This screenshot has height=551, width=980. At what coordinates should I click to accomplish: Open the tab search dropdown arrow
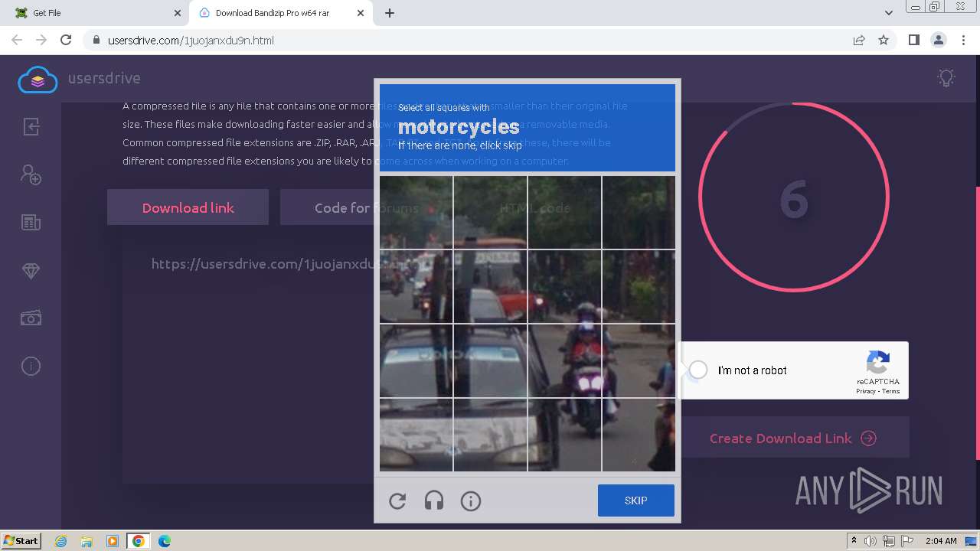tap(889, 13)
